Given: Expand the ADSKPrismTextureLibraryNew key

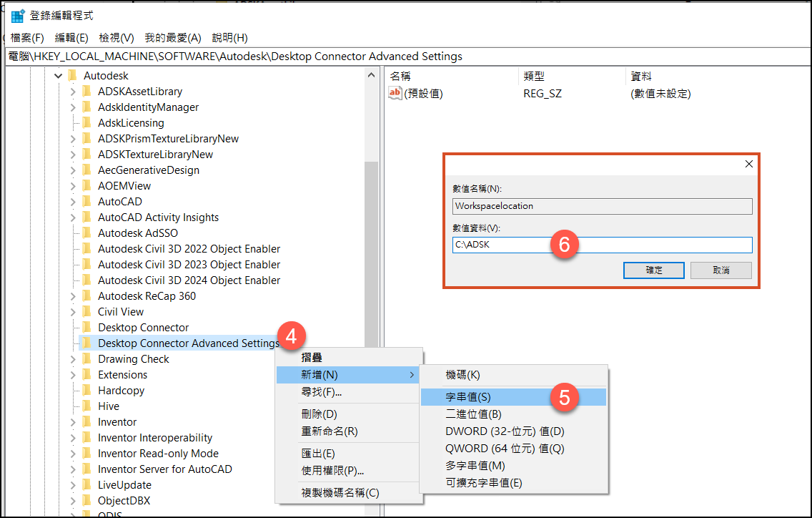Looking at the screenshot, I should [73, 139].
